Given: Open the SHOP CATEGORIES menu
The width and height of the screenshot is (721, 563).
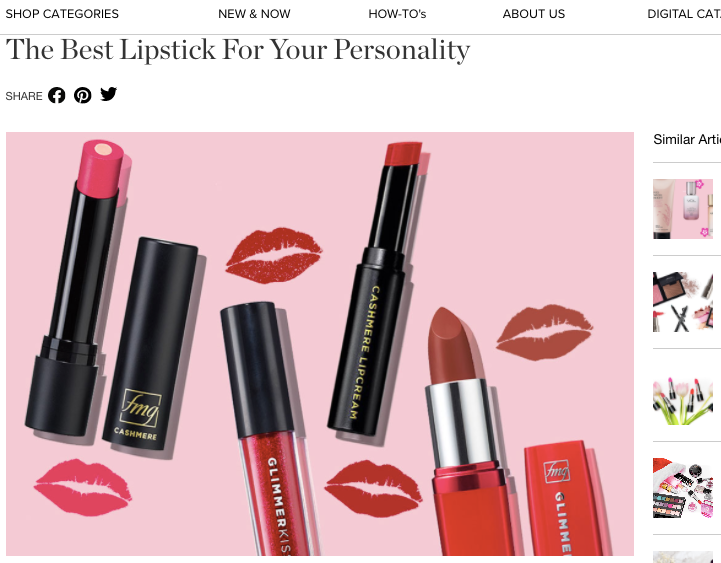Looking at the screenshot, I should [62, 14].
